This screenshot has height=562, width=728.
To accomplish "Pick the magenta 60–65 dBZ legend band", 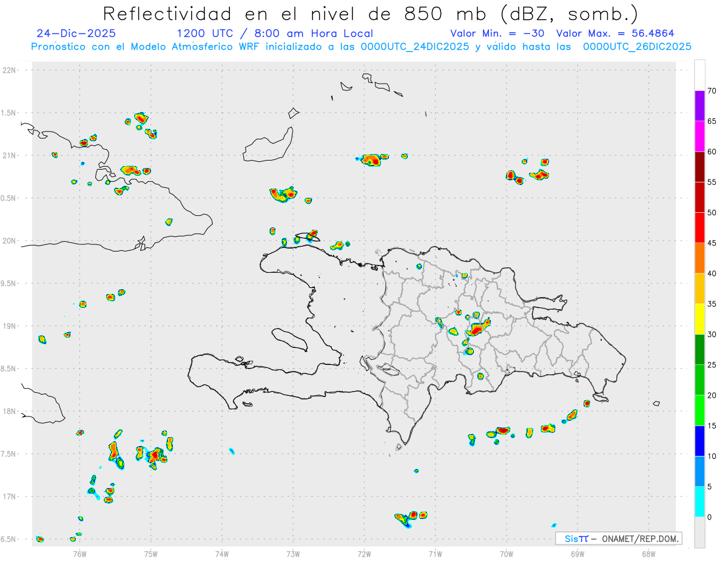I will tap(699, 136).
